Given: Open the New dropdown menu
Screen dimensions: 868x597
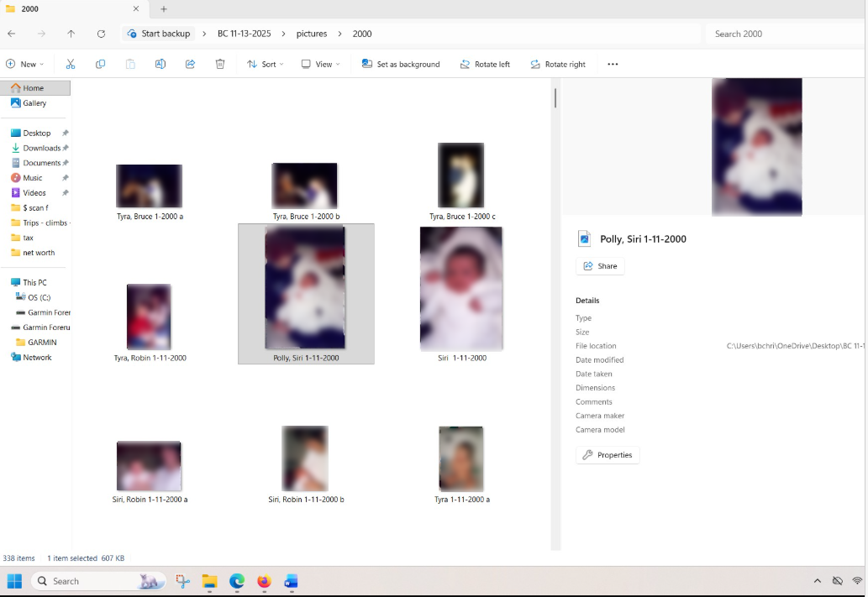Looking at the screenshot, I should [25, 64].
